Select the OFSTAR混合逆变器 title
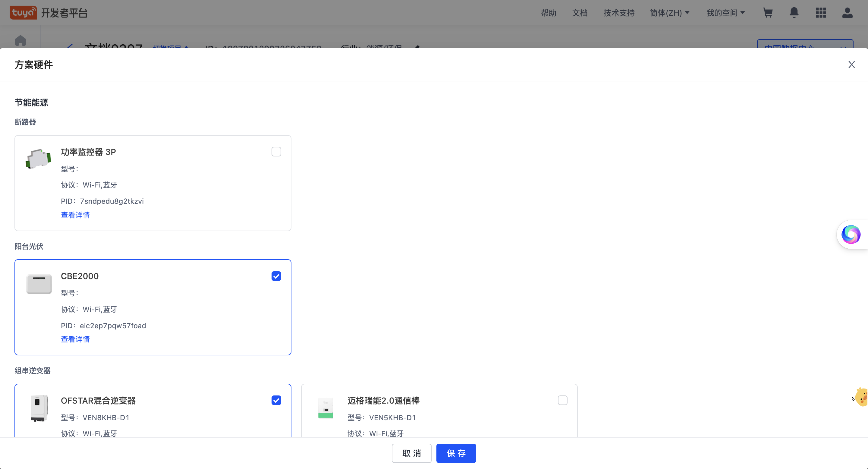This screenshot has height=469, width=868. tap(98, 401)
